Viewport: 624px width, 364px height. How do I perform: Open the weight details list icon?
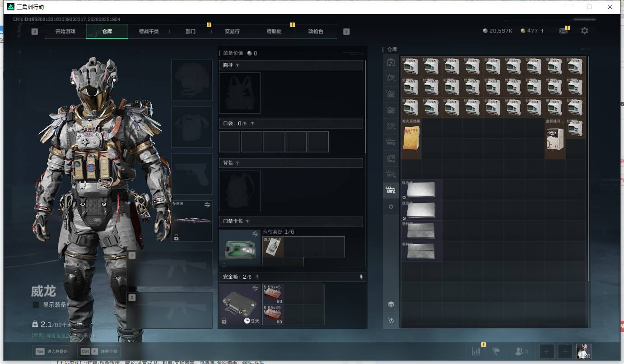pos(79,323)
